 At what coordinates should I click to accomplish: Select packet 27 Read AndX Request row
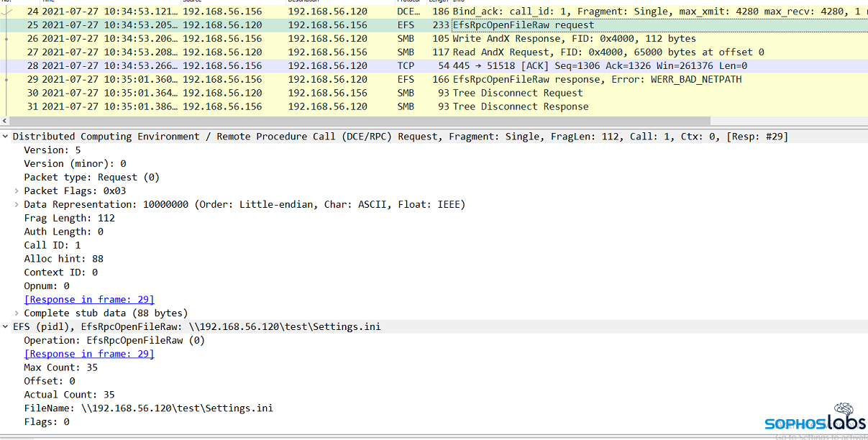tap(434, 52)
